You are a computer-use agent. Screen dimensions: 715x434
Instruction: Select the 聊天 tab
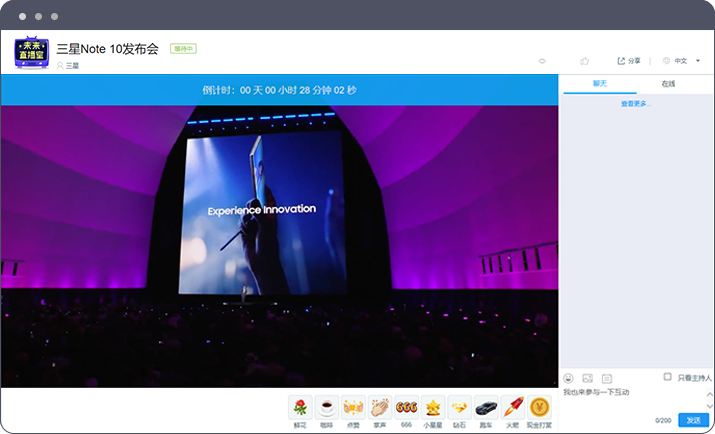pos(600,84)
